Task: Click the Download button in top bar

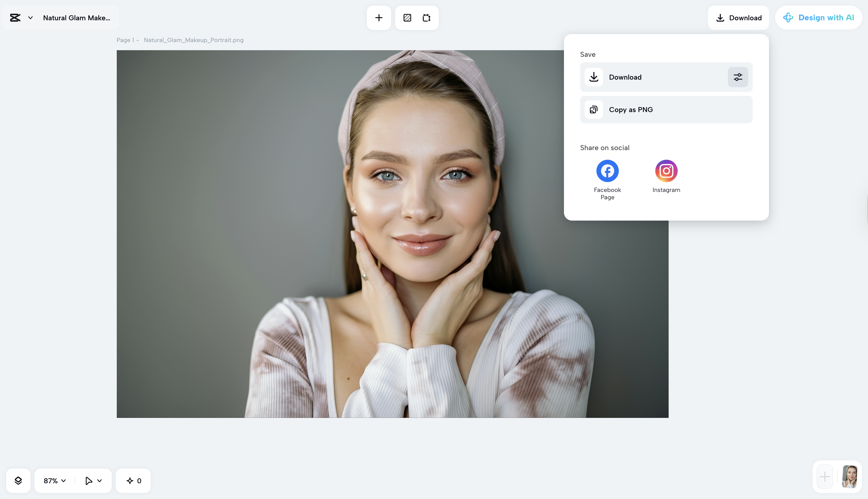Action: pyautogui.click(x=738, y=17)
